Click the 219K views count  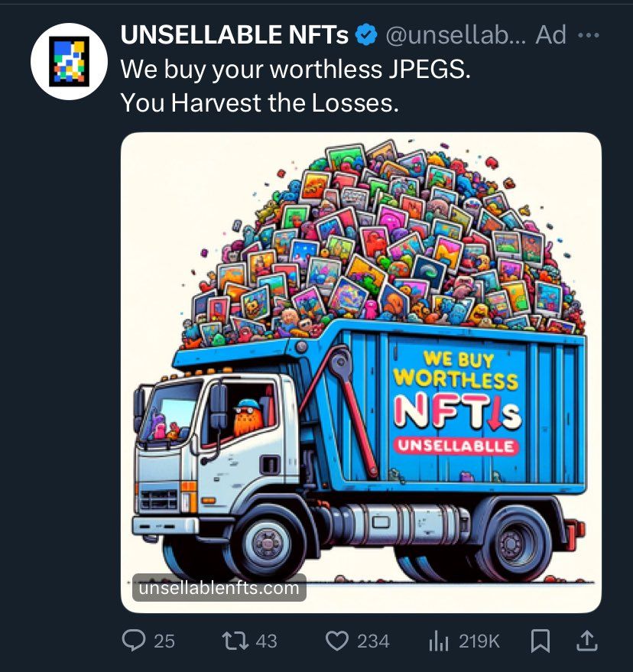click(x=479, y=641)
